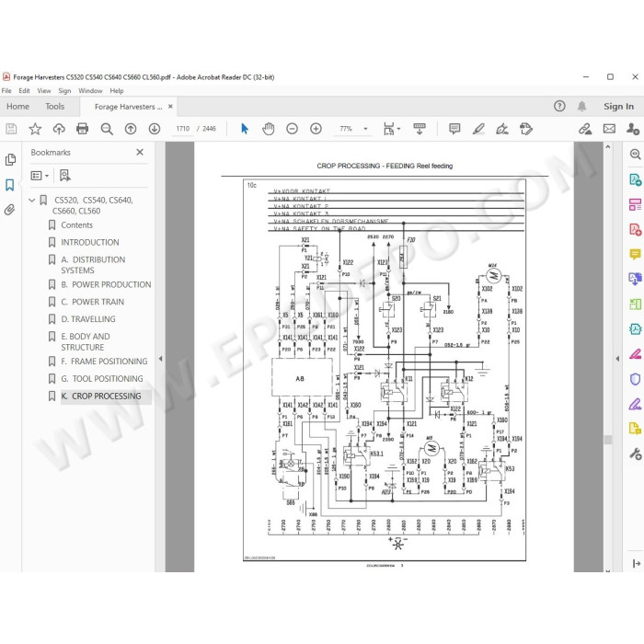Open the Fit page options

point(391,129)
